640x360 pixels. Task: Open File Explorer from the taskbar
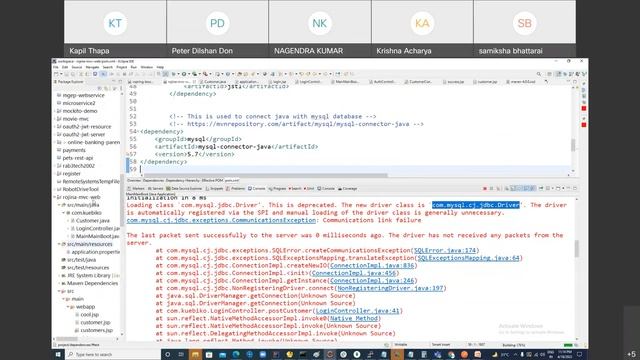coord(195,354)
